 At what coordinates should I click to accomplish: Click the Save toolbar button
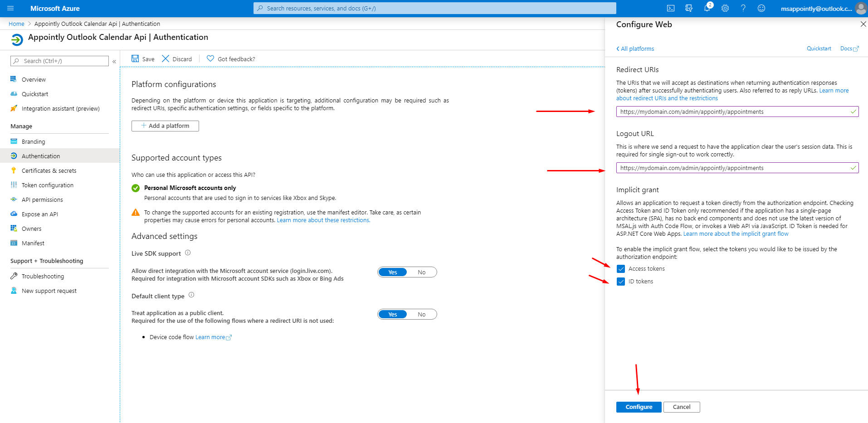(x=143, y=59)
